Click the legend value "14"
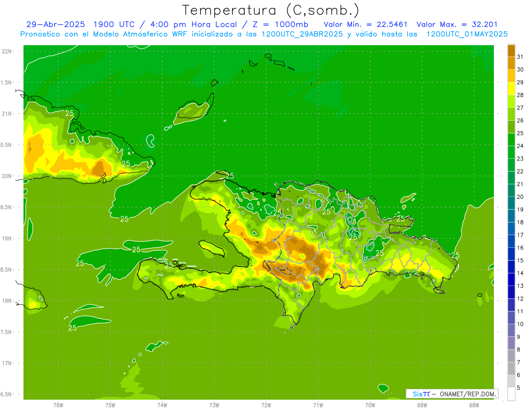The height and width of the screenshot is (411, 532). [x=520, y=273]
